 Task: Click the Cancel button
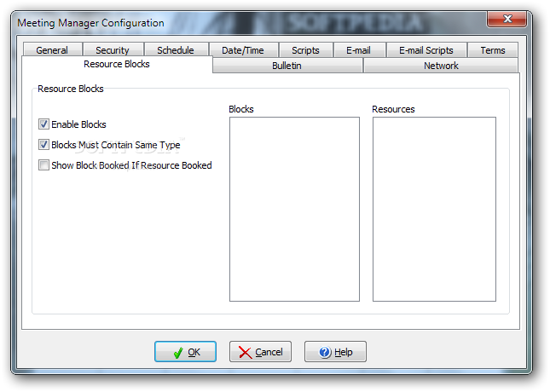[260, 351]
